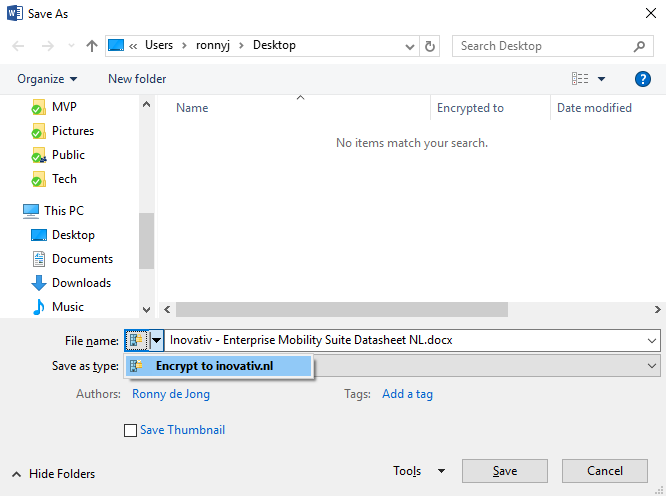Screen dimensions: 666x496
Task: Change view layout icon
Action: pos(580,79)
